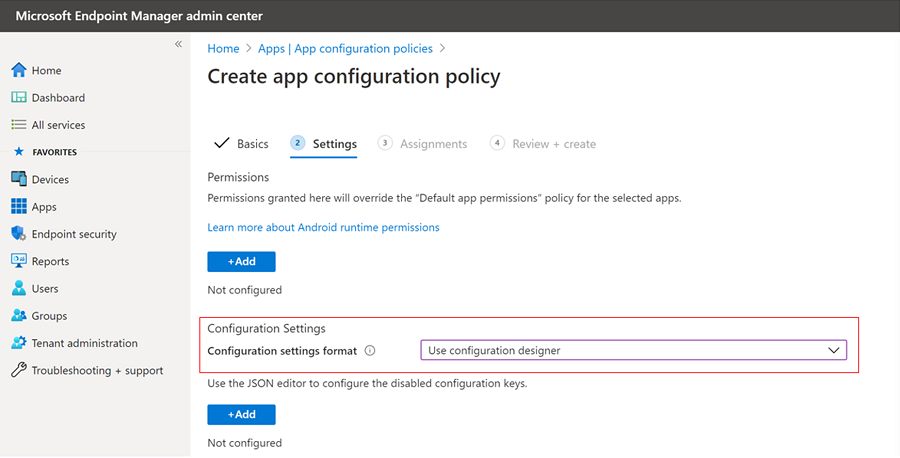Open the Basics tab

pos(241,143)
